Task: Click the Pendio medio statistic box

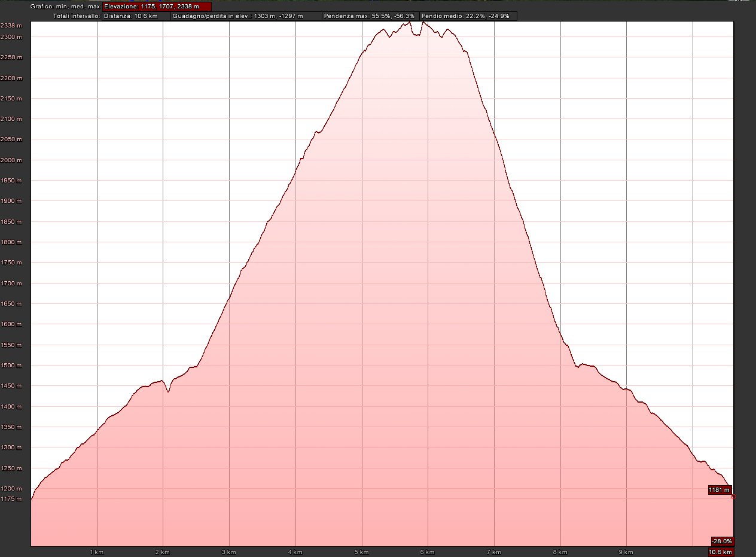Action: 468,16
